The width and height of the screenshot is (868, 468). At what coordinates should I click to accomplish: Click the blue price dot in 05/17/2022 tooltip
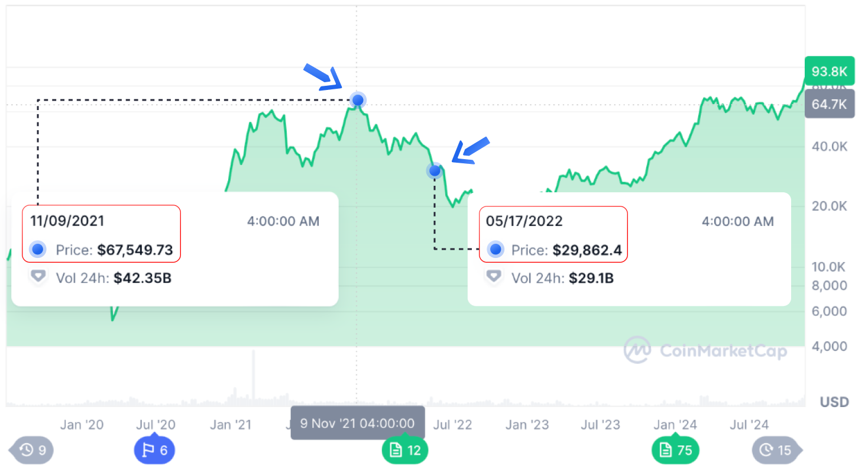[x=495, y=250]
